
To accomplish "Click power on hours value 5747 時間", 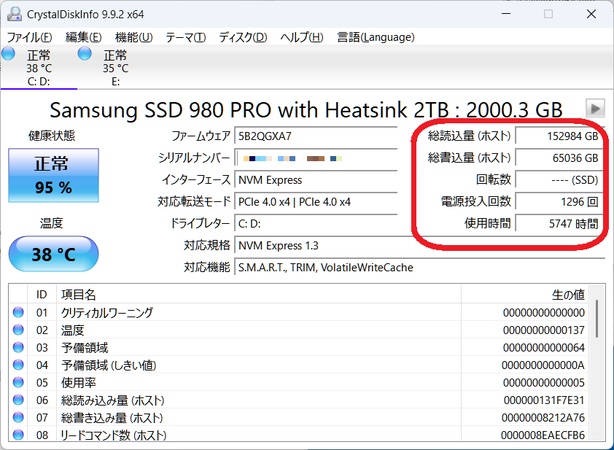I will click(x=558, y=224).
